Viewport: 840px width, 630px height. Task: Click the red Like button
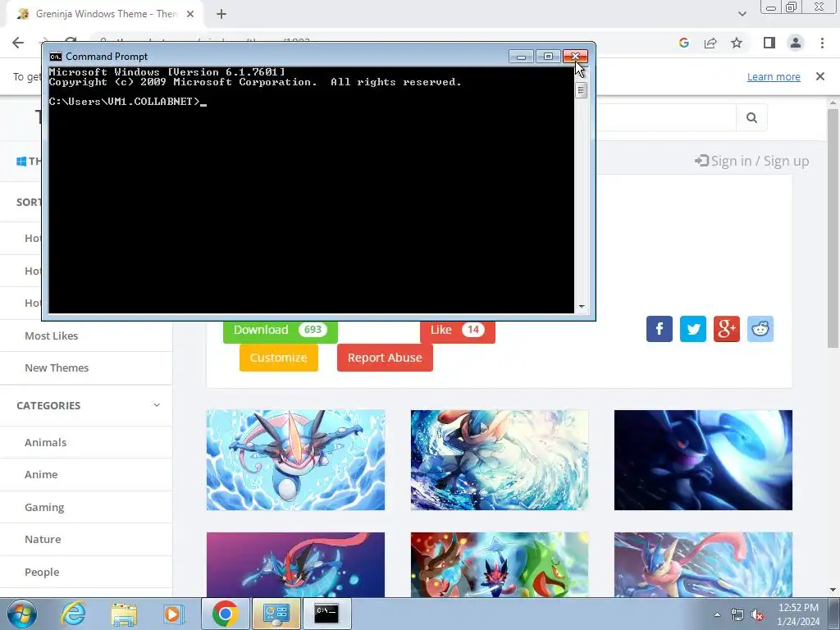coord(458,330)
